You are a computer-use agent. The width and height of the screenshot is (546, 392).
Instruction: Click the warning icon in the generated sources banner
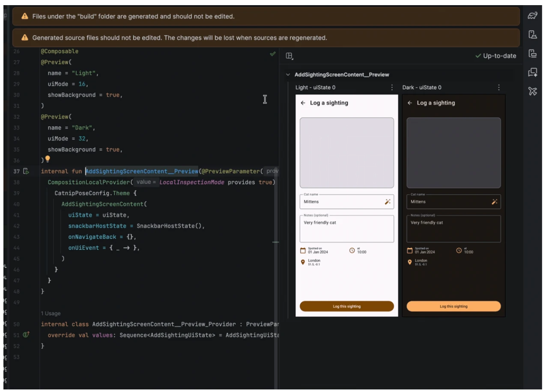25,38
